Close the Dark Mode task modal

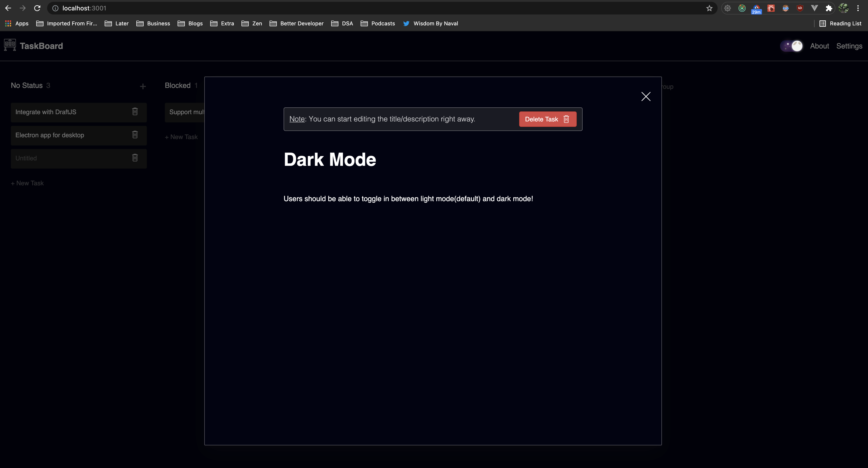(646, 97)
